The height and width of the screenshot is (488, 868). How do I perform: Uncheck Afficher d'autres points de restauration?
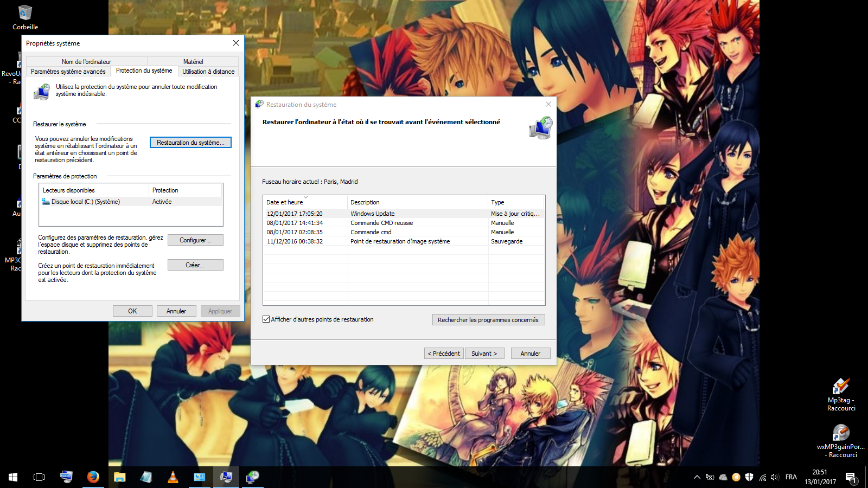(266, 319)
